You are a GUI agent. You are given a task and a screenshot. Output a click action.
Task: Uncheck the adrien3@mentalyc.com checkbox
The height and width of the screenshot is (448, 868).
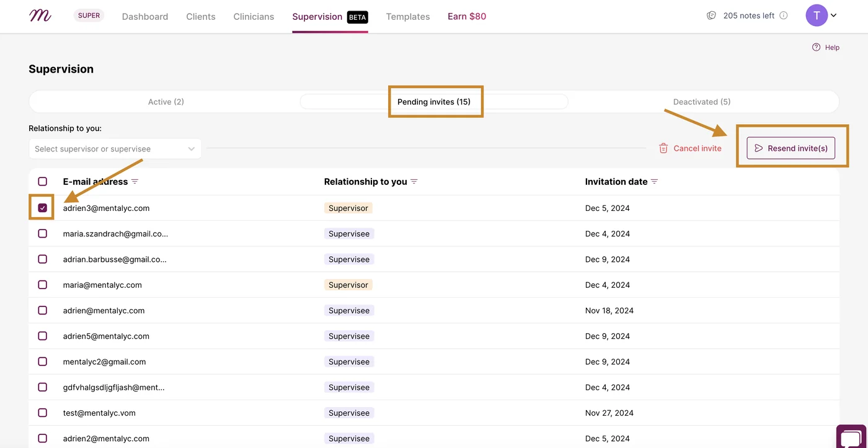[x=43, y=208]
